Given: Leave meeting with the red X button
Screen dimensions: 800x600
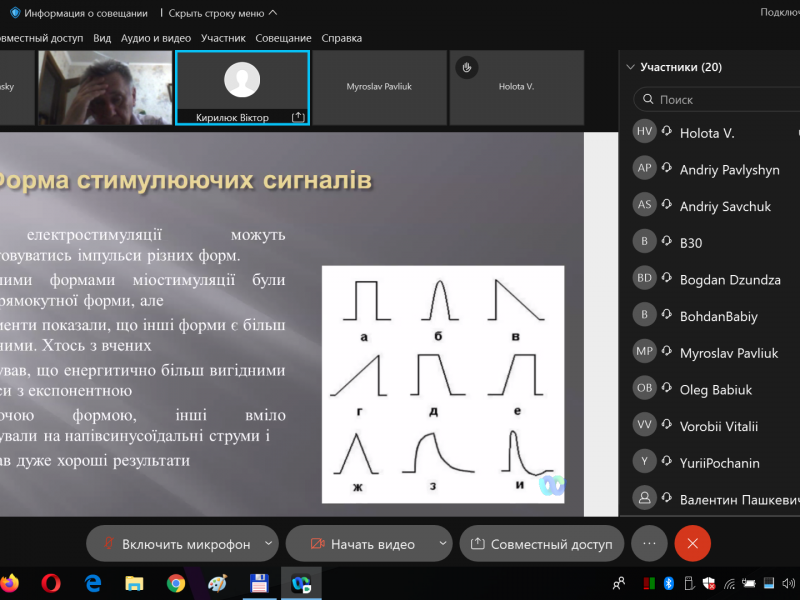Looking at the screenshot, I should coord(692,543).
